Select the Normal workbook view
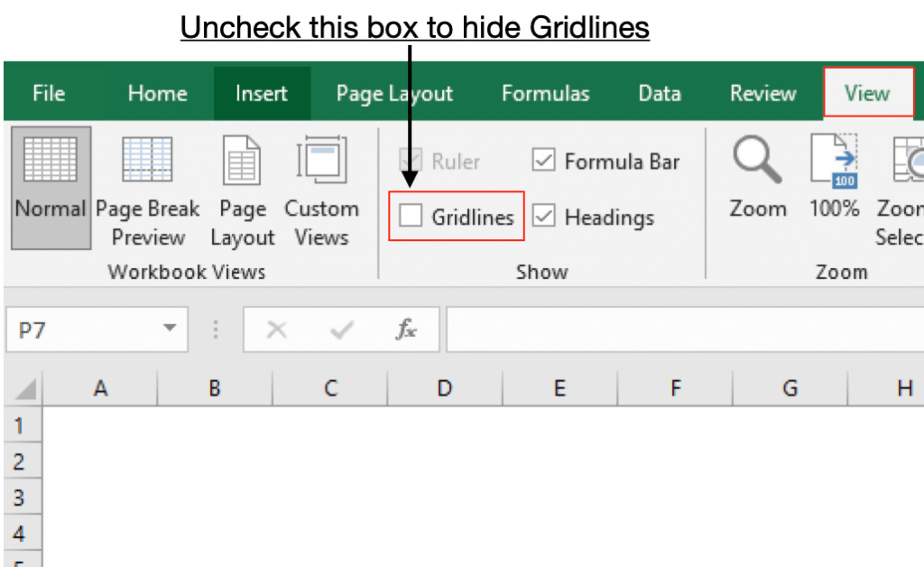 51,188
